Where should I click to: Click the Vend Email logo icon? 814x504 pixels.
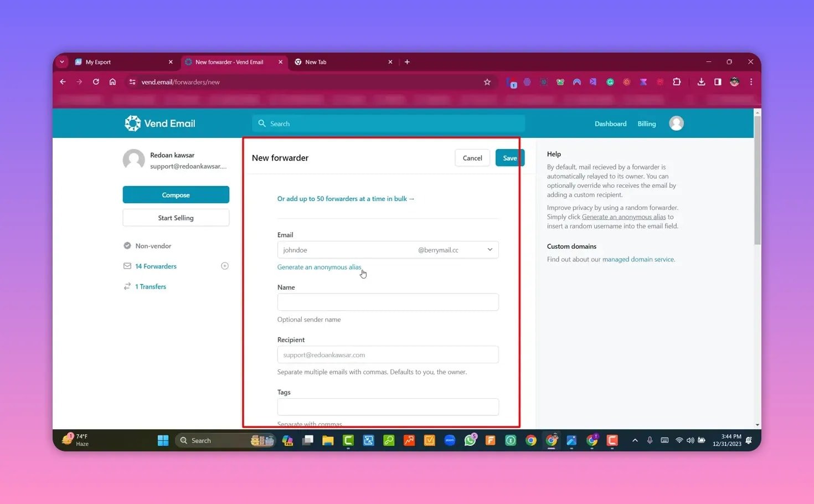coord(132,123)
